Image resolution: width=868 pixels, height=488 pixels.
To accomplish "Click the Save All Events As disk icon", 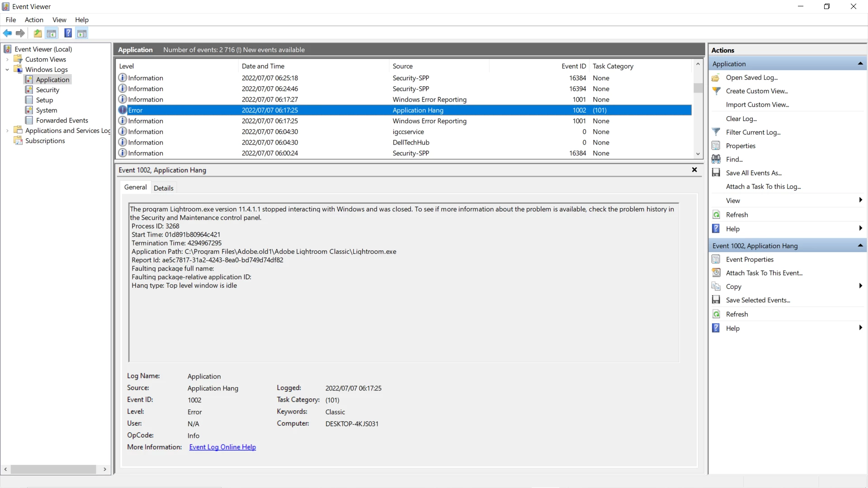I will [716, 173].
